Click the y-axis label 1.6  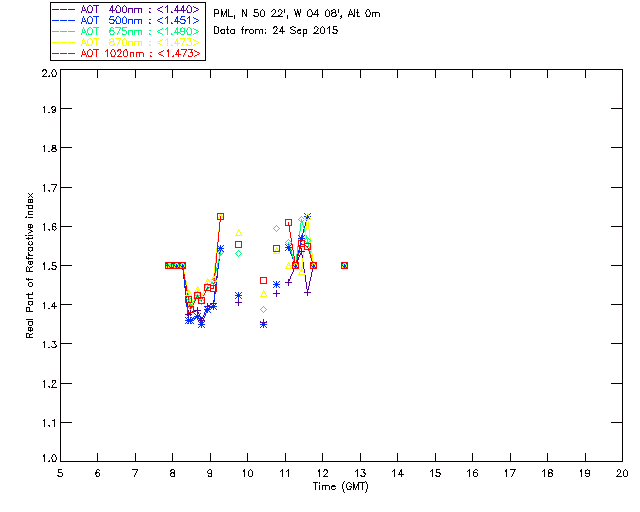(49, 227)
